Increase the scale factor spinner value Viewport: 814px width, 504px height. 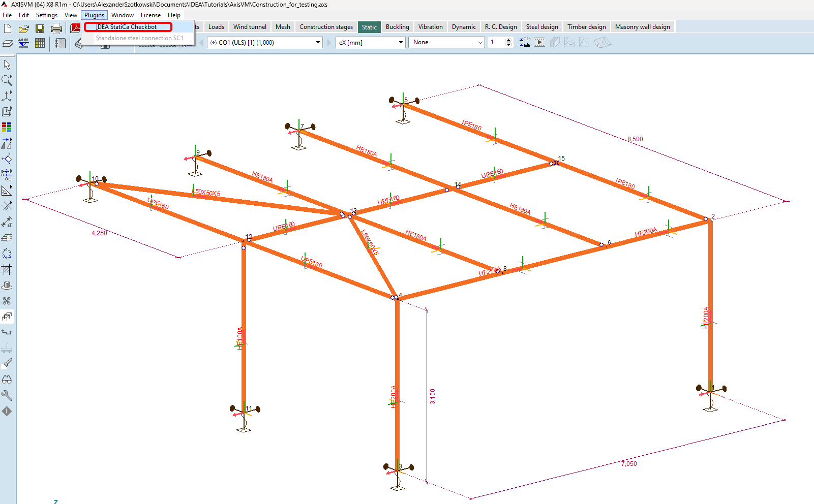(509, 40)
